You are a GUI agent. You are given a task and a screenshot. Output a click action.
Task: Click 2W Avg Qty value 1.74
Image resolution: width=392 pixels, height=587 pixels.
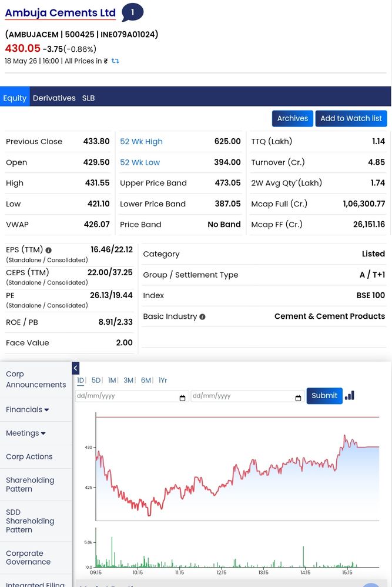point(378,183)
